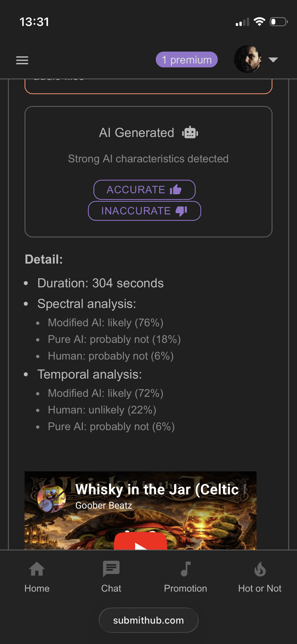
Task: Open the Hot or Not tab
Action: (260, 576)
